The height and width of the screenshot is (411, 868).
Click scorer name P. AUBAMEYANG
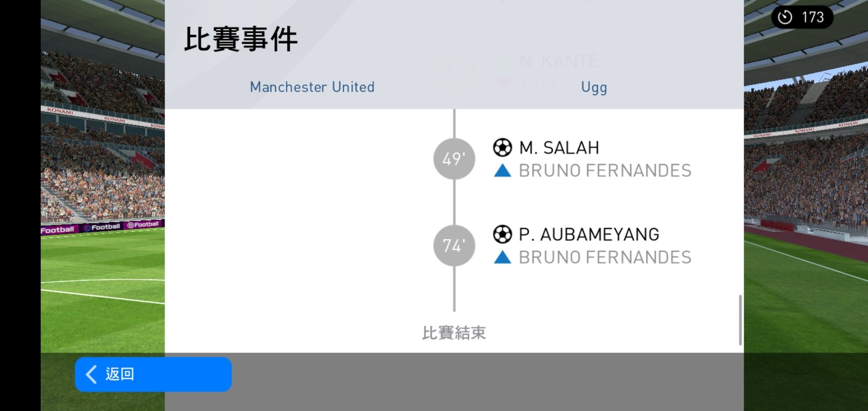(589, 234)
